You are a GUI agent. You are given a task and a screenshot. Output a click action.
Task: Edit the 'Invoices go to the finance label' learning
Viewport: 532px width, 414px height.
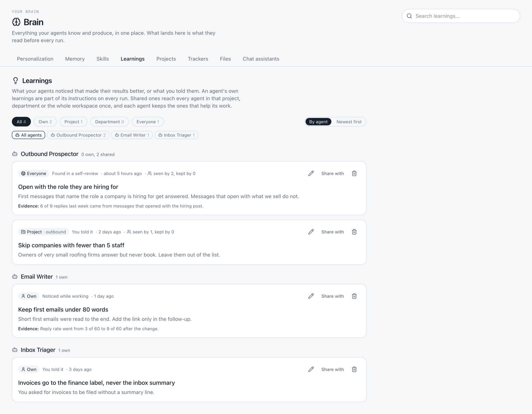point(311,369)
